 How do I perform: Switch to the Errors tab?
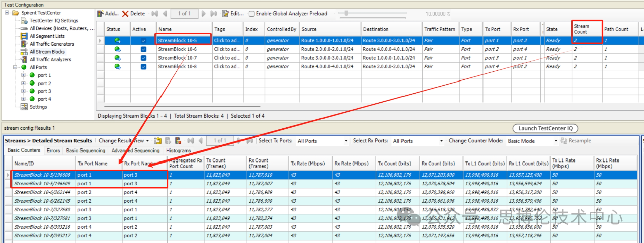[53, 150]
